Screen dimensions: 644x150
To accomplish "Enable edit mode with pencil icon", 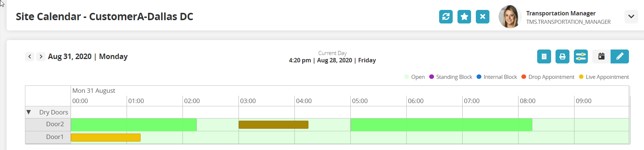I will click(620, 56).
